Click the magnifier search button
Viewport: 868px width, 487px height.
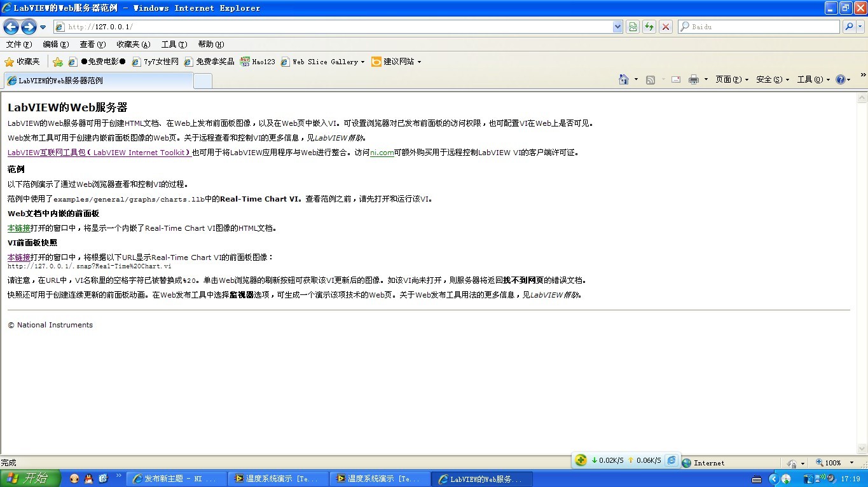point(849,27)
